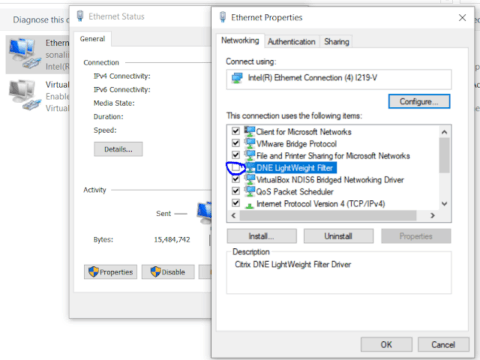This screenshot has width=480, height=360.
Task: Select the General tab in Ethernet Status
Action: click(x=92, y=39)
